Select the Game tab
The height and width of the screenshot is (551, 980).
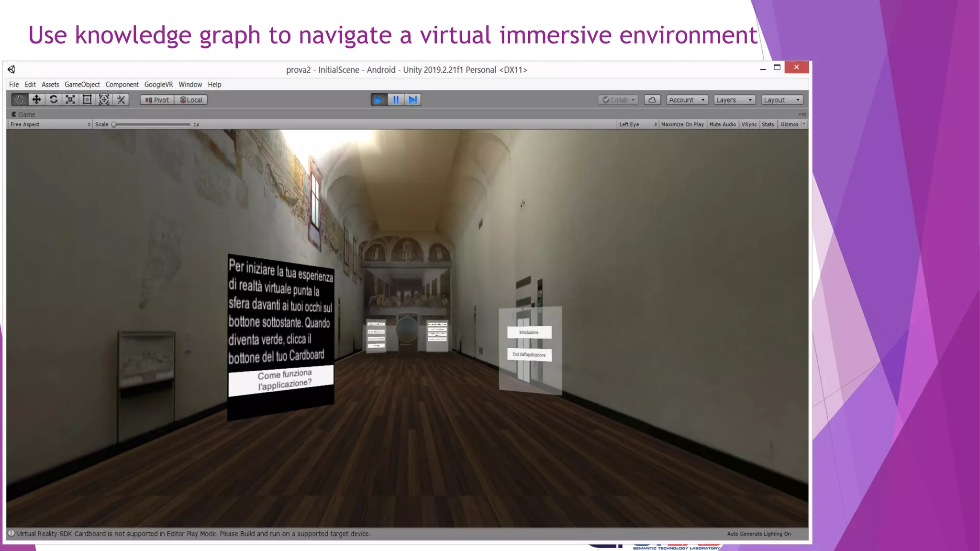pos(23,114)
